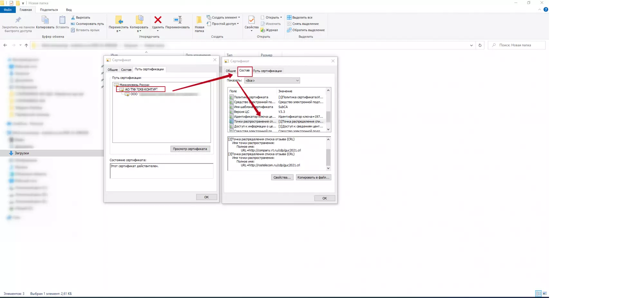Open the Общие tab in the certification path dialog
This screenshot has height=298, width=644.
click(113, 70)
